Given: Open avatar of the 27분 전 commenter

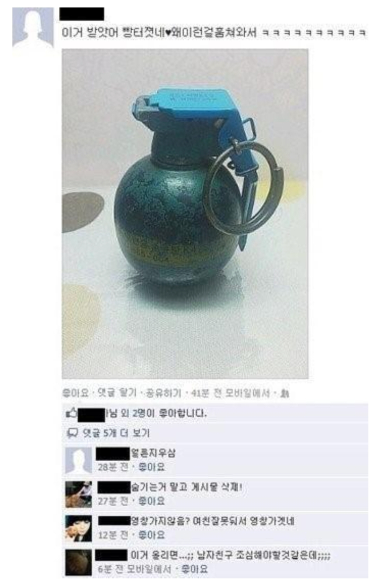Looking at the screenshot, I should coord(78,494).
